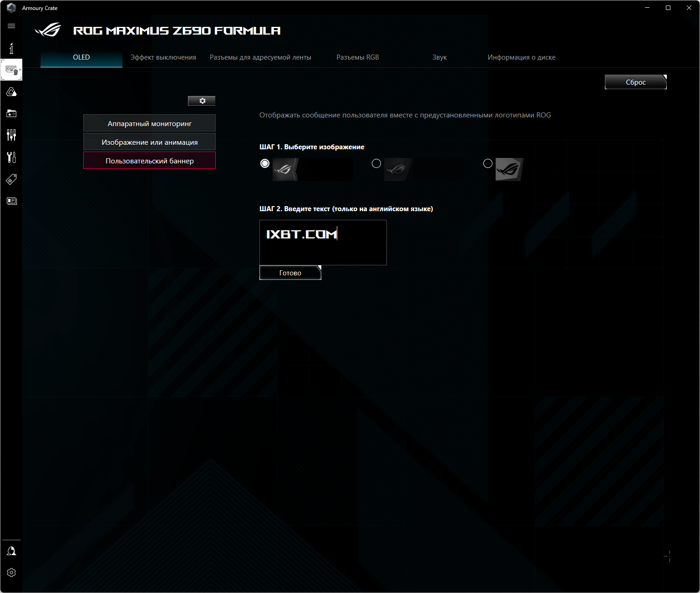
Task: Maximize the Armoury Crate window
Action: click(668, 8)
